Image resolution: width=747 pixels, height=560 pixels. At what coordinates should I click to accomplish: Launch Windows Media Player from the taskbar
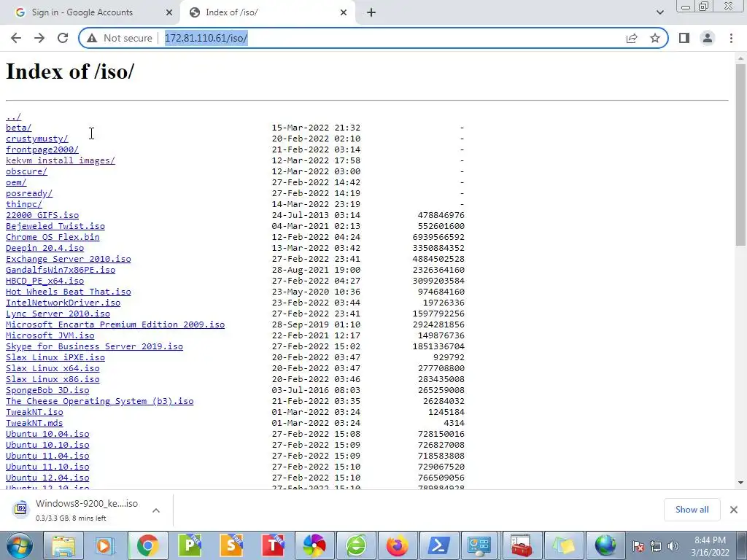[105, 545]
